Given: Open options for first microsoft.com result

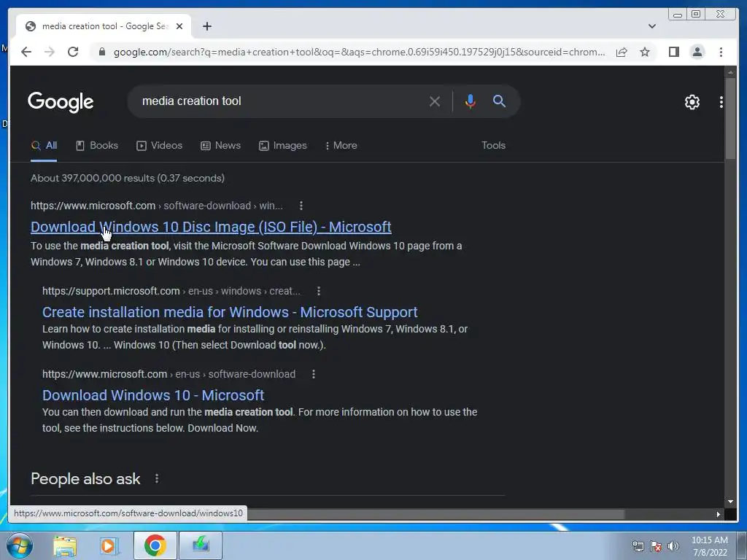Looking at the screenshot, I should click(301, 206).
